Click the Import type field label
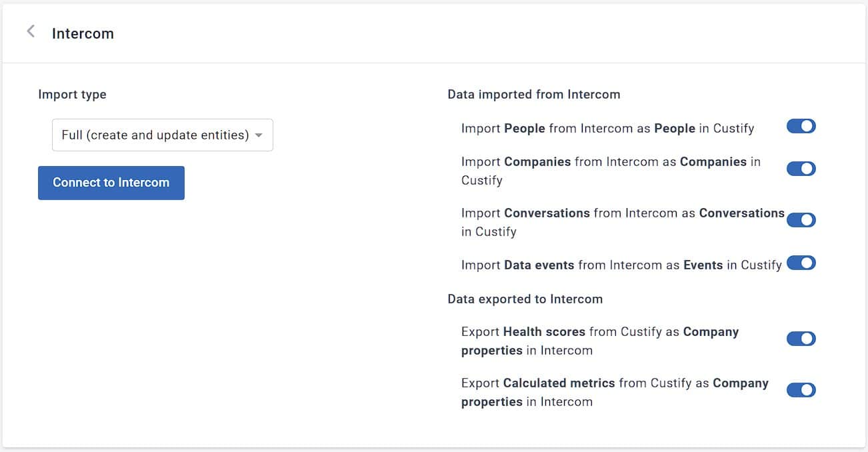 coord(72,94)
